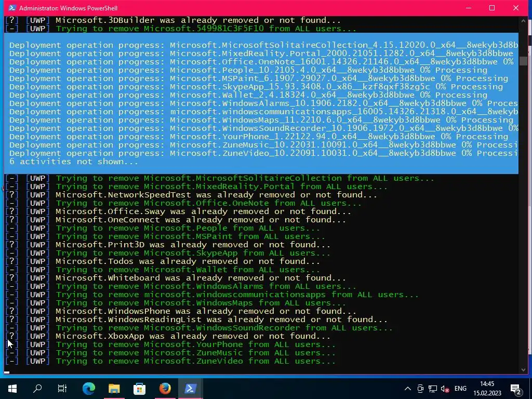This screenshot has width=532, height=399.
Task: Click 'Trying to remove Microsoft.WindowsSoundRecorder' line
Action: (x=199, y=328)
